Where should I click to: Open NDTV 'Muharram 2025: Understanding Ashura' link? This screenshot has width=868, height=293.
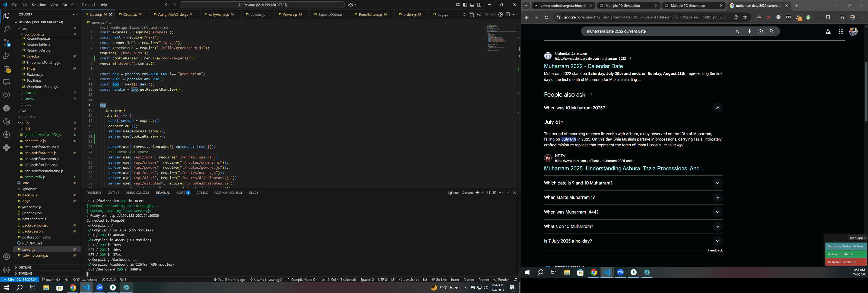pyautogui.click(x=624, y=168)
